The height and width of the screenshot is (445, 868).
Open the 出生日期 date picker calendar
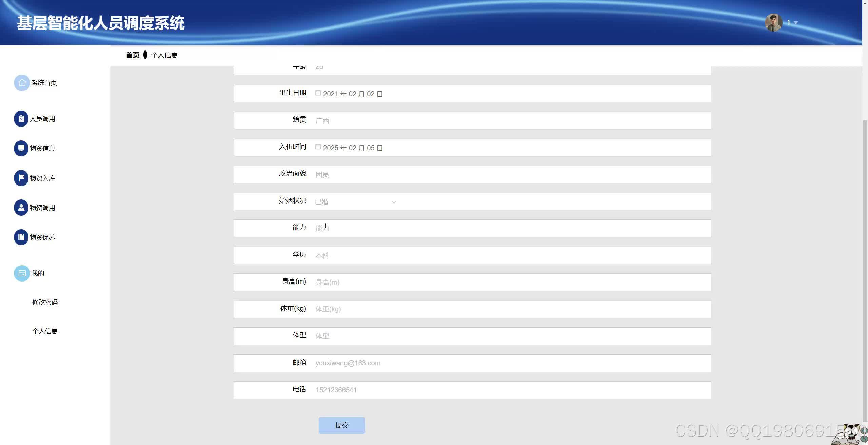pos(318,93)
